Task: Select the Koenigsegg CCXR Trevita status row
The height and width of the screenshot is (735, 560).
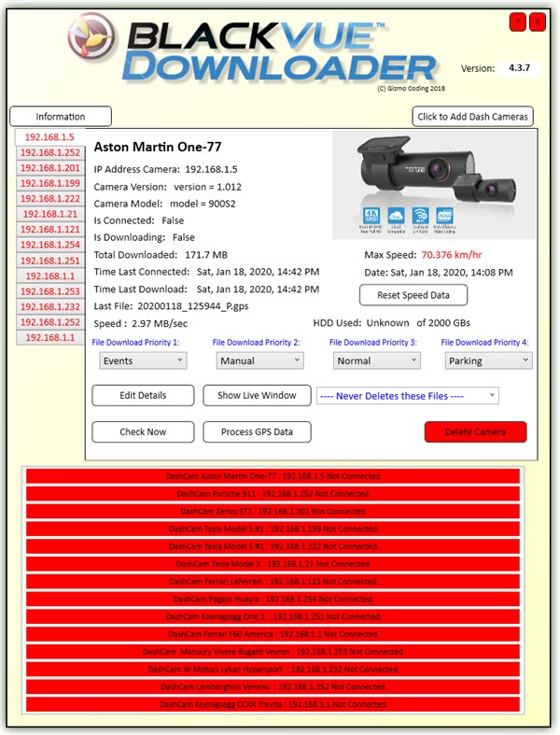Action: [x=273, y=704]
